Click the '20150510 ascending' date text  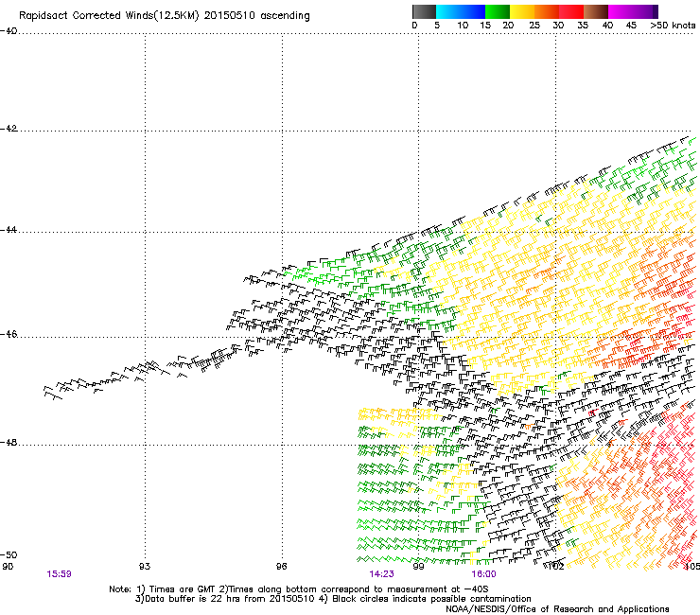point(256,16)
